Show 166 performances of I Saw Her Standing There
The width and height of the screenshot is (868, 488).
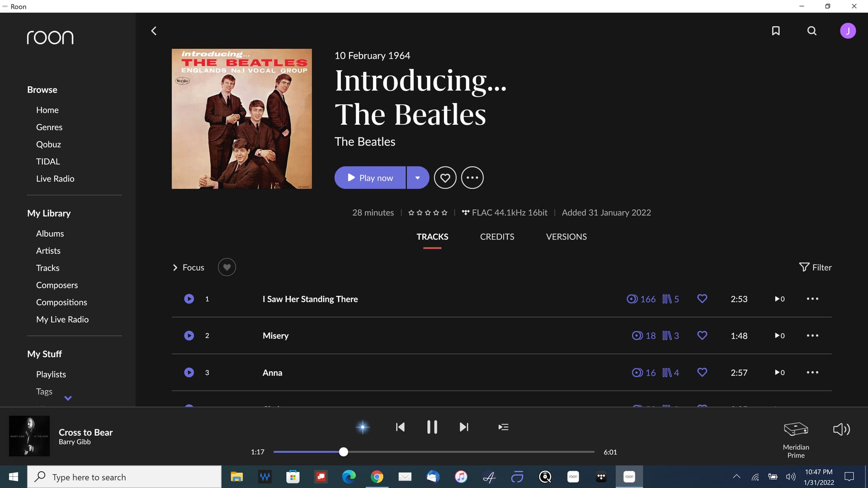coord(641,299)
